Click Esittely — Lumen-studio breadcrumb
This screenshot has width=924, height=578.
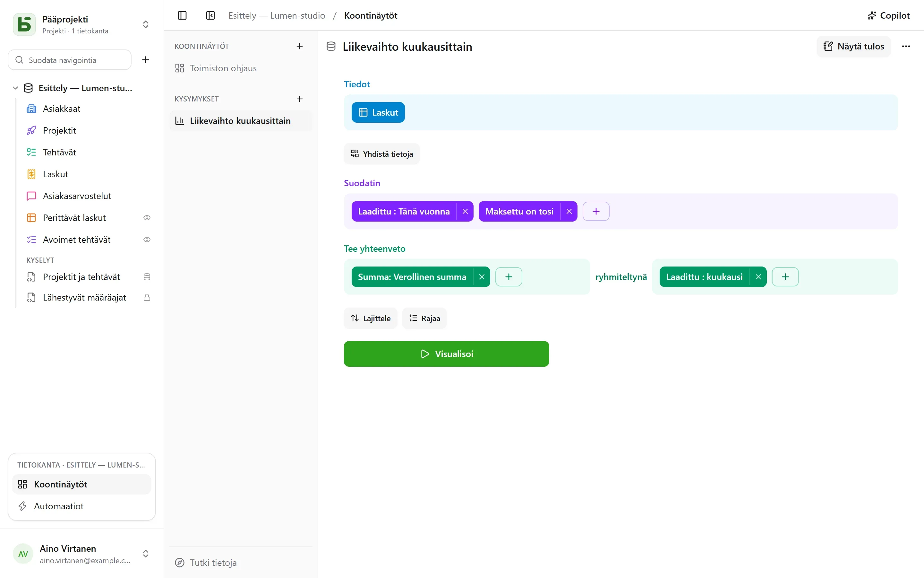277,16
